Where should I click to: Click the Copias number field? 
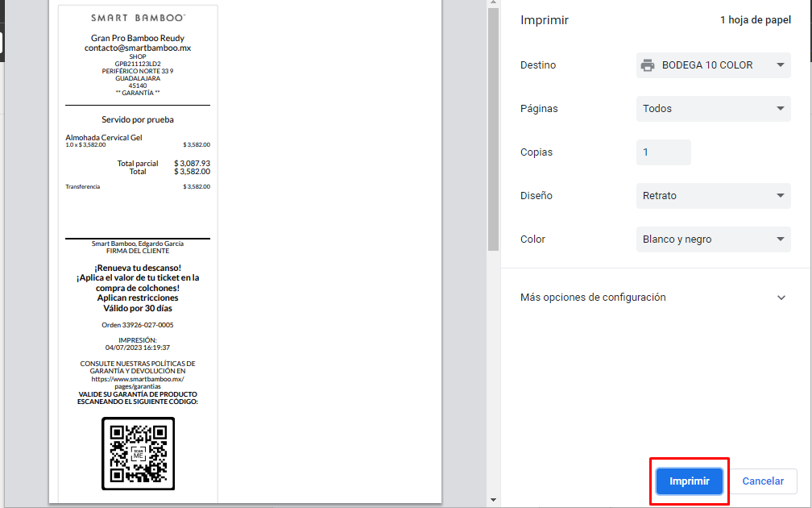[664, 152]
